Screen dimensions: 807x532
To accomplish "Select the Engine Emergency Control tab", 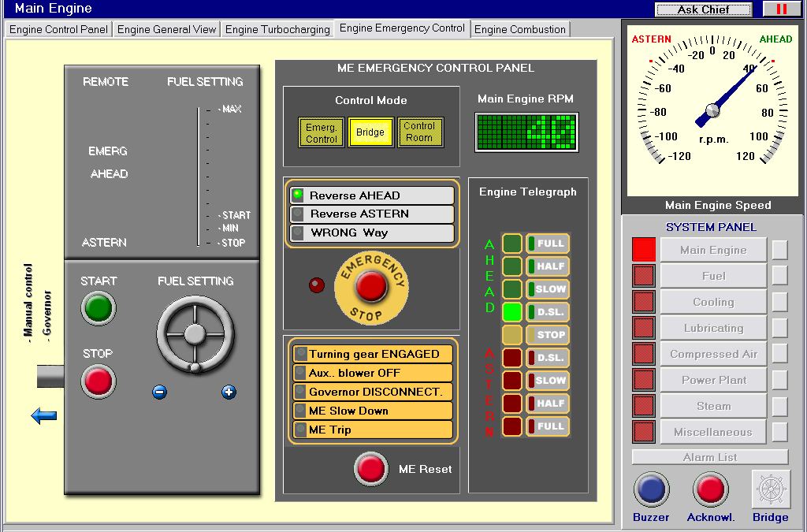I will pos(402,28).
